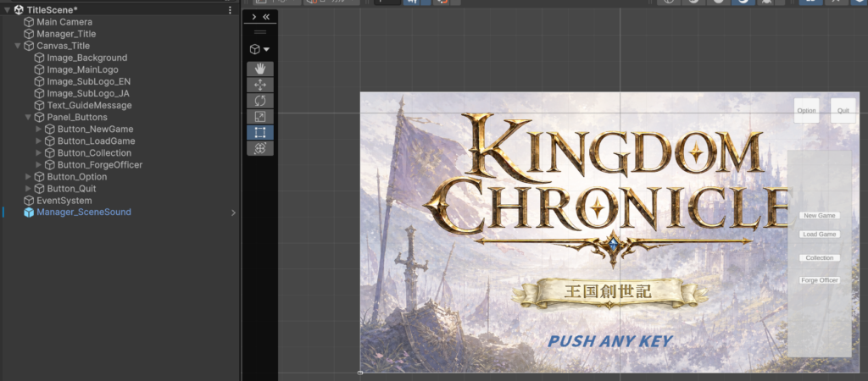The height and width of the screenshot is (381, 868).
Task: Open the tool overlay's cube dropdown
Action: (x=260, y=50)
